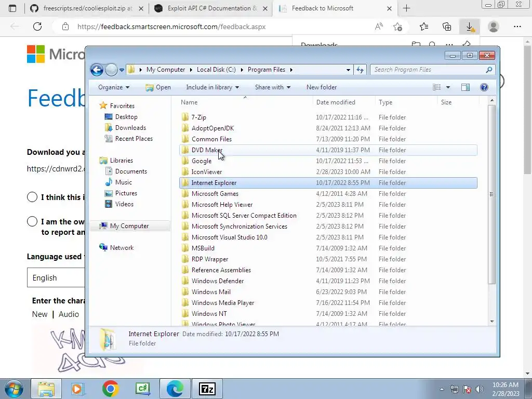Open the view options dropdown arrow
This screenshot has width=532, height=399.
click(x=448, y=87)
